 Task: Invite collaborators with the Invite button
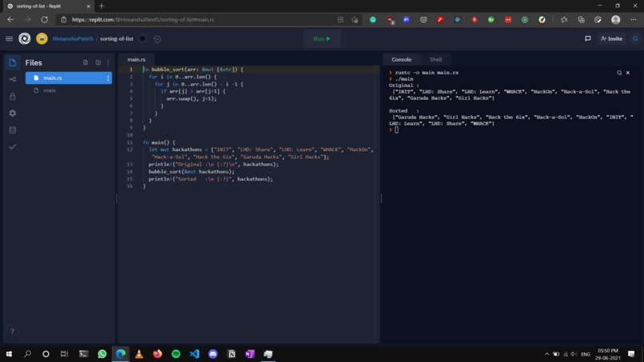coord(611,38)
